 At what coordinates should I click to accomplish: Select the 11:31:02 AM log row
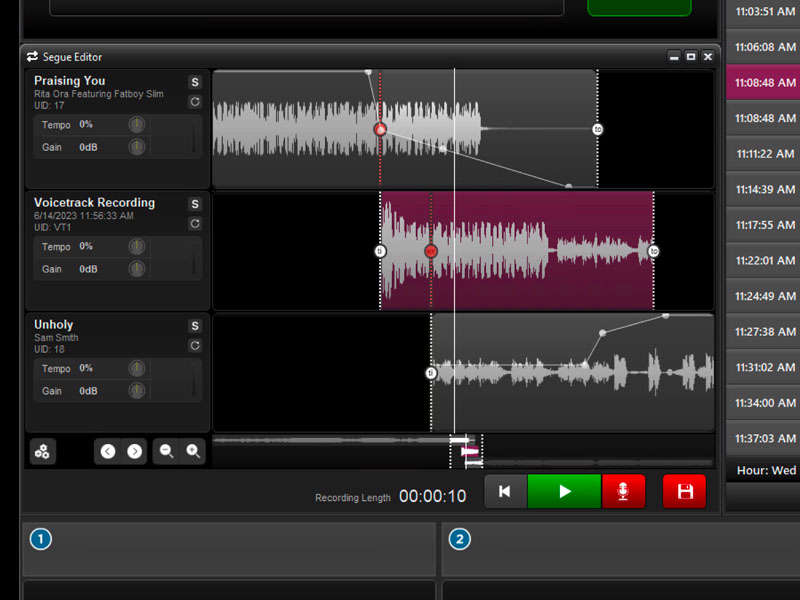(x=763, y=367)
